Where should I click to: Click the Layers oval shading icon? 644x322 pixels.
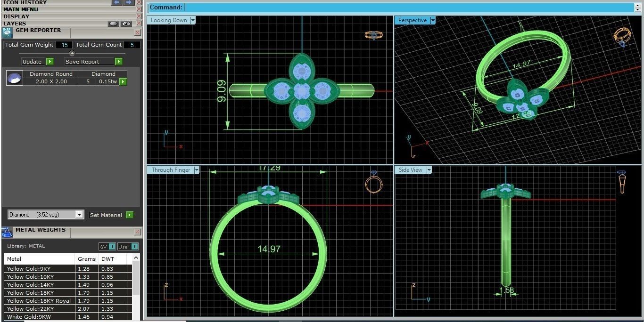coord(113,24)
